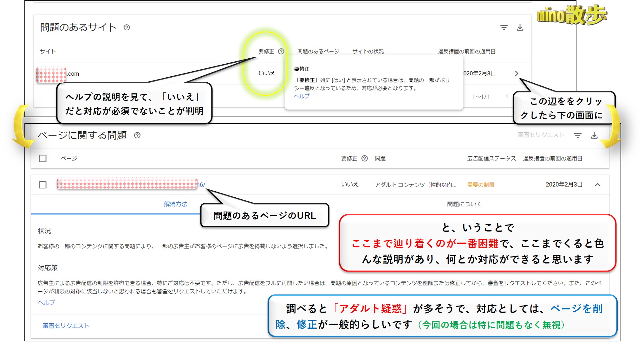
Task: Go to previous page of site list
Action: coord(507,96)
